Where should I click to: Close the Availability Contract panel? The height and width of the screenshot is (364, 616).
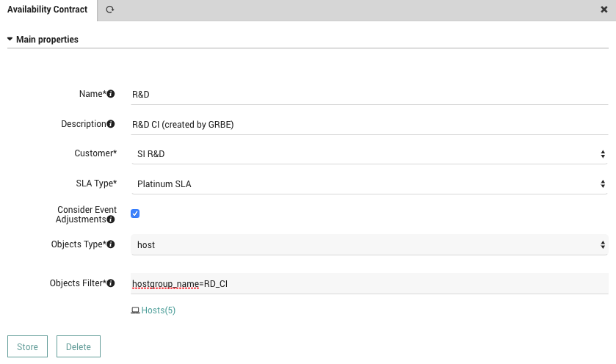pyautogui.click(x=604, y=10)
